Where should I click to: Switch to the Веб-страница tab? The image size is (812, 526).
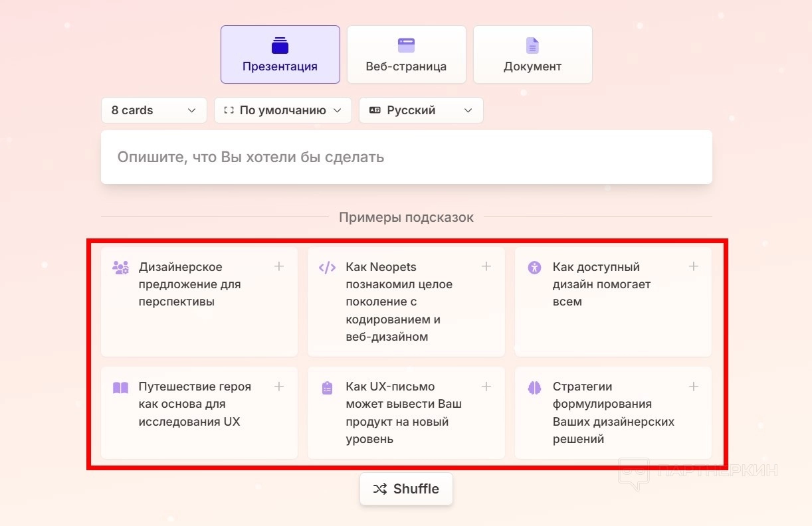tap(406, 54)
